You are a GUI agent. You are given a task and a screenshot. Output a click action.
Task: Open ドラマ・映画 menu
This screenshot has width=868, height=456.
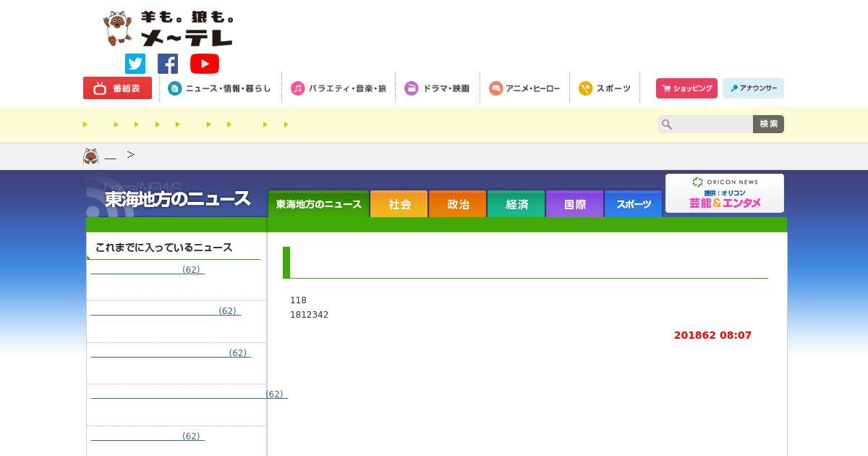[437, 88]
